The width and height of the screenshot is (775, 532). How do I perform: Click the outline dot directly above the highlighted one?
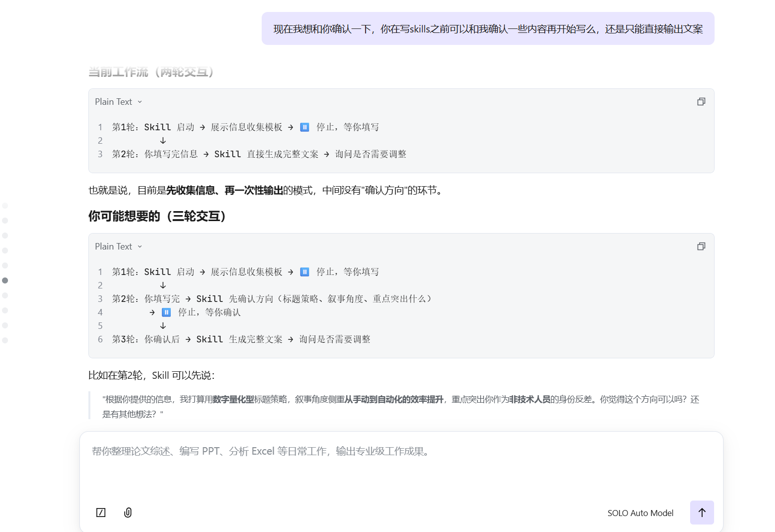5,266
